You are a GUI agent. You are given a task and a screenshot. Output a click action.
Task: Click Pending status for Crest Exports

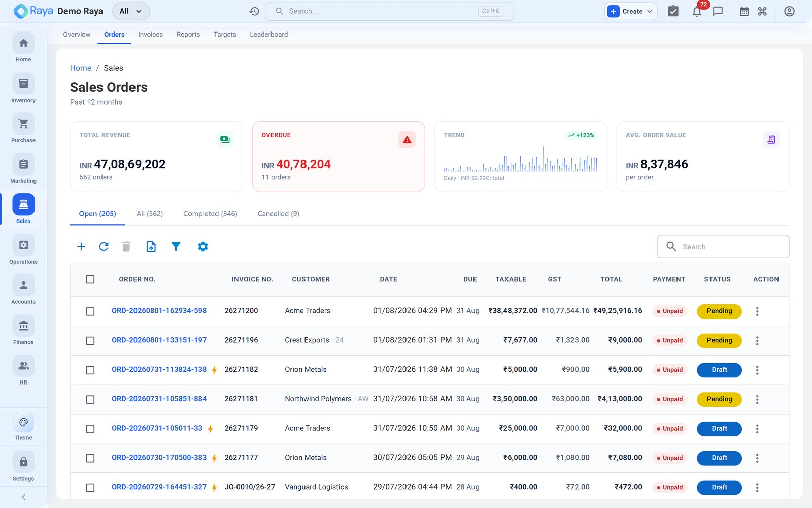point(719,340)
